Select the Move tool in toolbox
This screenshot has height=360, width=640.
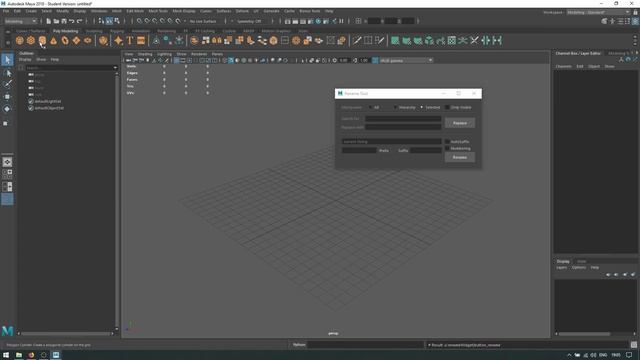pos(7,97)
